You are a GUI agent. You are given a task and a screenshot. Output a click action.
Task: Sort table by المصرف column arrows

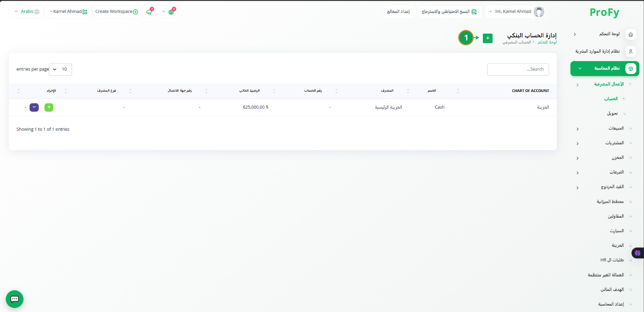337,91
